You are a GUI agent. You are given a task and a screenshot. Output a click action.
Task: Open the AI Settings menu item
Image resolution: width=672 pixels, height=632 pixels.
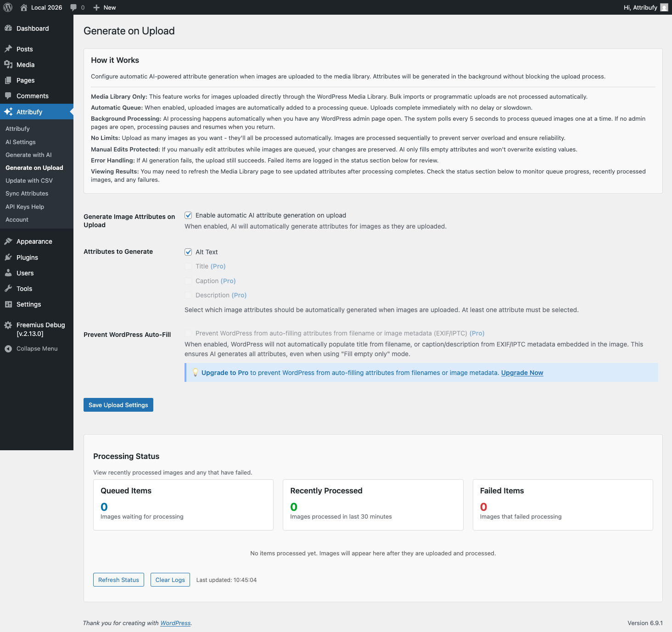click(20, 142)
